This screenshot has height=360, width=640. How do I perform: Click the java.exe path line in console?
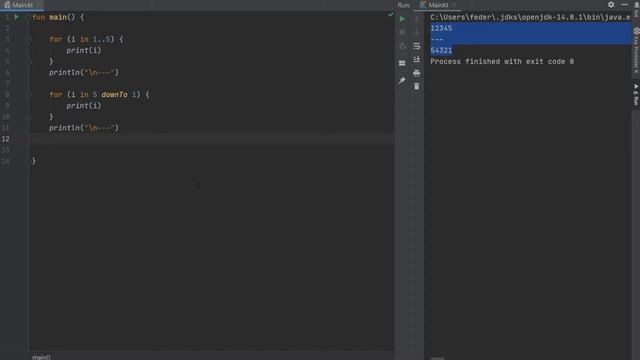pyautogui.click(x=530, y=17)
